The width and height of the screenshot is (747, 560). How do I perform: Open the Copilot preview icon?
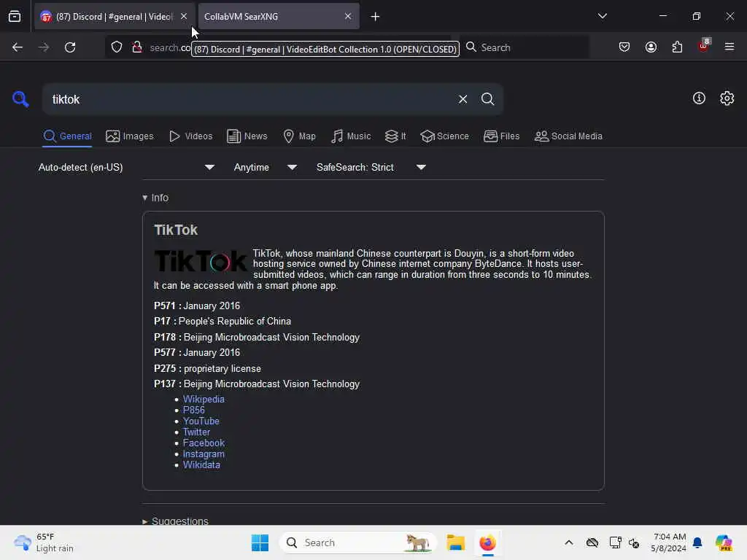click(x=723, y=542)
